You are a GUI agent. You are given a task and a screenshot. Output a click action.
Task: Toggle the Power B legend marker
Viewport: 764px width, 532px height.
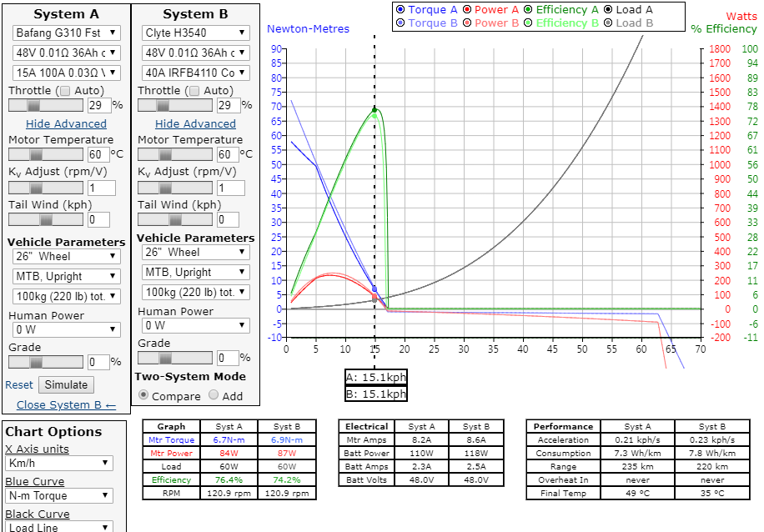click(x=468, y=23)
